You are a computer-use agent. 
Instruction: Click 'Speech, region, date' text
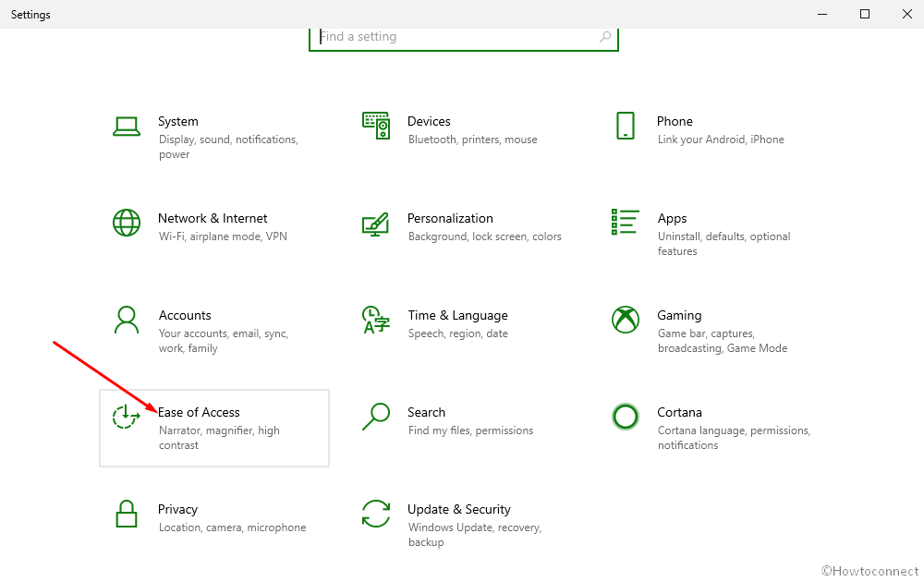coord(458,333)
